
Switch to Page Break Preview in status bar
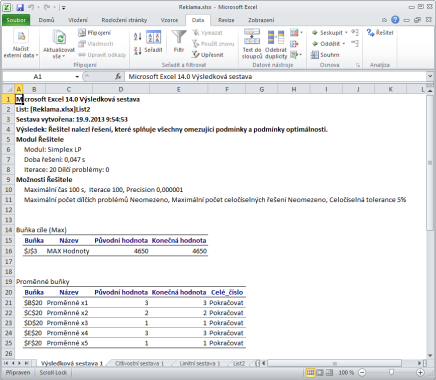tap(329, 372)
